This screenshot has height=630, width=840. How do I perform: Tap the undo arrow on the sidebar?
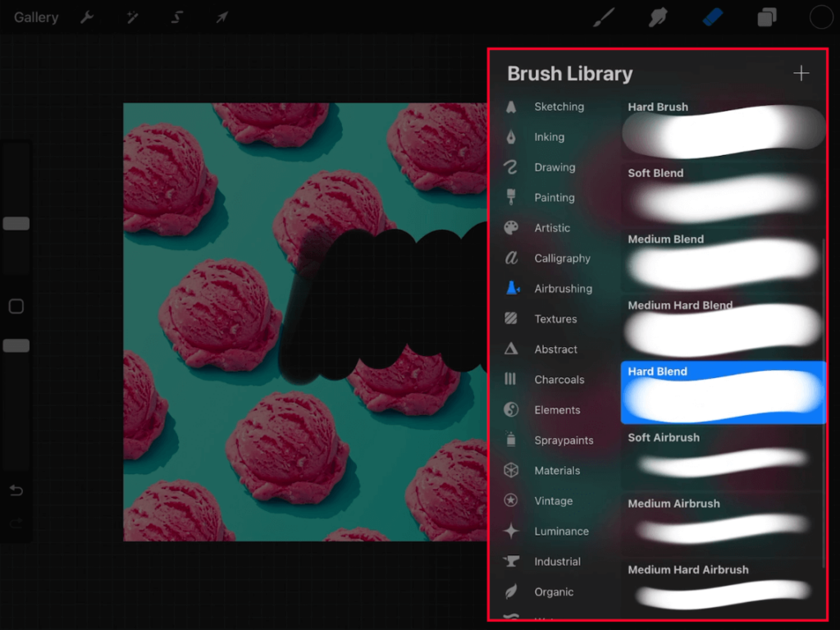click(x=15, y=490)
